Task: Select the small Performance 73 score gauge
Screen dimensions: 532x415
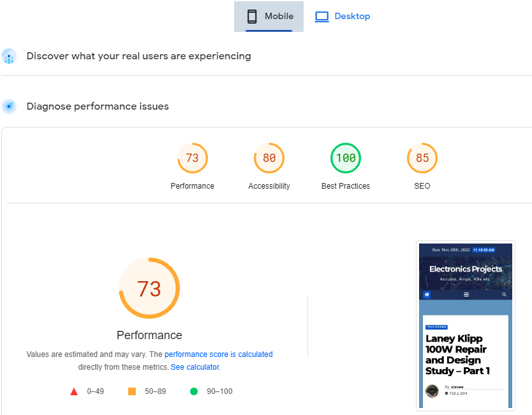Action: 192,158
